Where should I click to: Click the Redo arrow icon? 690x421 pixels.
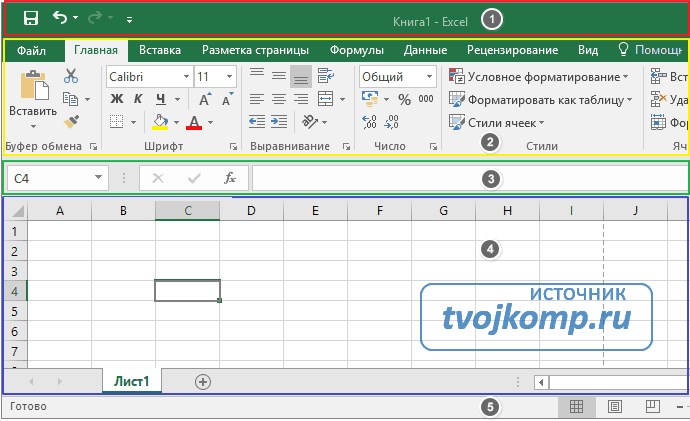coord(95,18)
